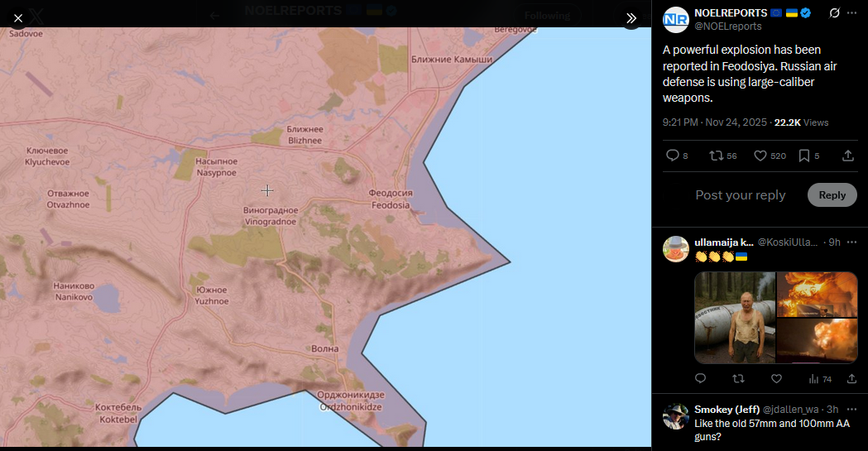Viewport: 868px width, 451px height.
Task: Open the bottom-right fireball image in the reply
Action: click(x=817, y=341)
